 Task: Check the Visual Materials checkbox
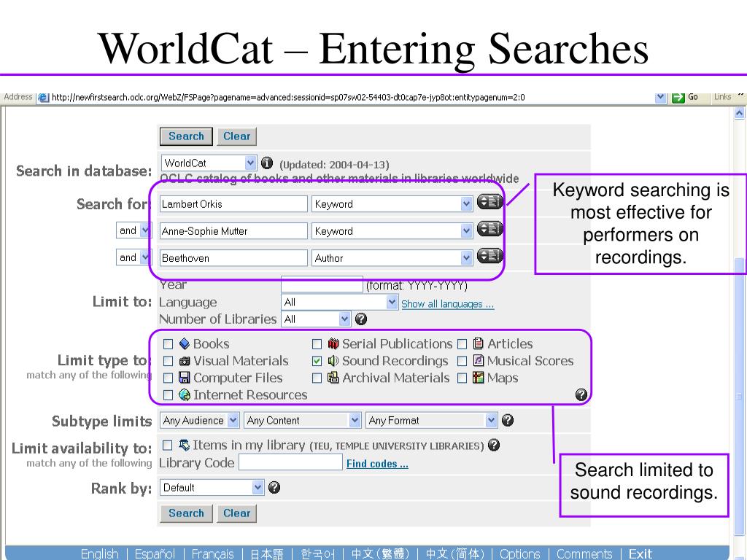pos(169,362)
